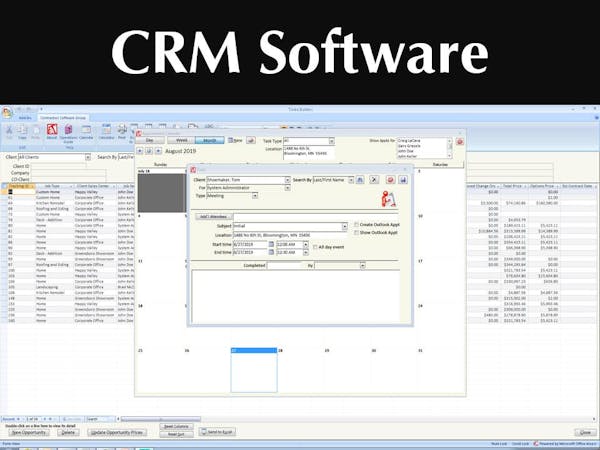Open the Type dropdown showing Meeting
The width and height of the screenshot is (600, 450).
coord(255,196)
